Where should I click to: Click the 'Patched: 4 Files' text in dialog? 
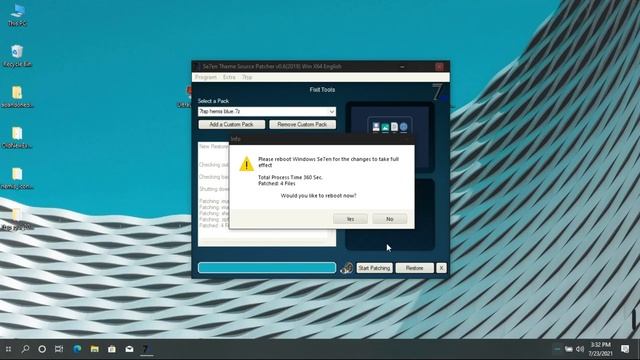276,184
